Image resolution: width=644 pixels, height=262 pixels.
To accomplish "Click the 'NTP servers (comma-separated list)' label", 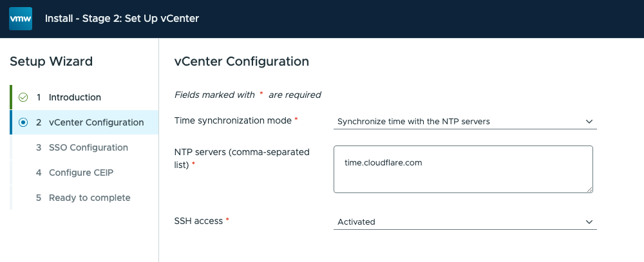I will tap(242, 158).
